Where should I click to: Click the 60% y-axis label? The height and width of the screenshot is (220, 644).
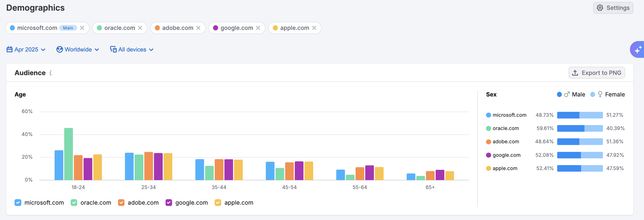point(27,111)
